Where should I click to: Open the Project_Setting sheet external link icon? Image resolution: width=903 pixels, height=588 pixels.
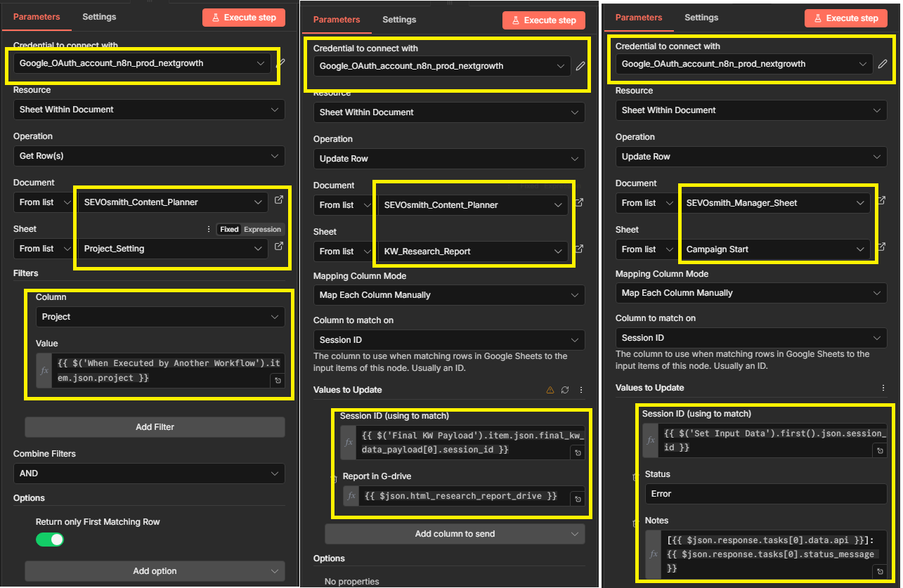(279, 247)
